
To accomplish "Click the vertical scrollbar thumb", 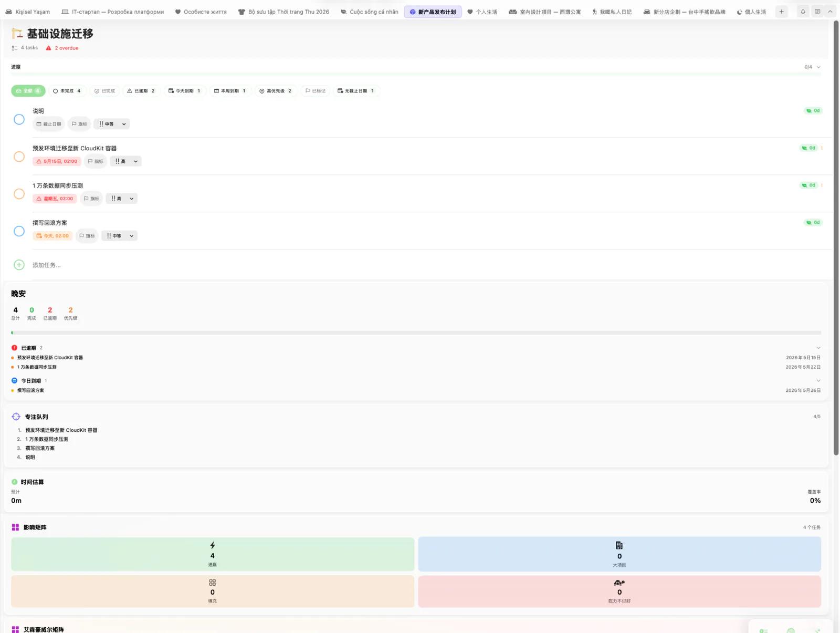I will pos(836,237).
